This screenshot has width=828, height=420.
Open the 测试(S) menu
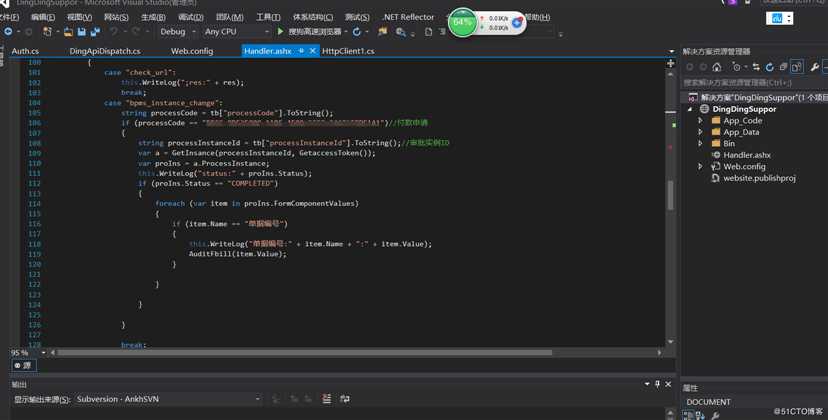tap(357, 17)
